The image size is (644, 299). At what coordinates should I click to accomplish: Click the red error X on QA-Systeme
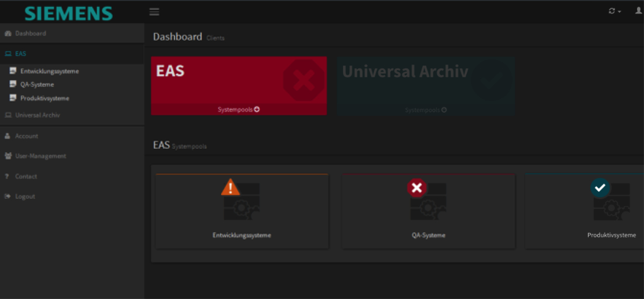coord(416,188)
